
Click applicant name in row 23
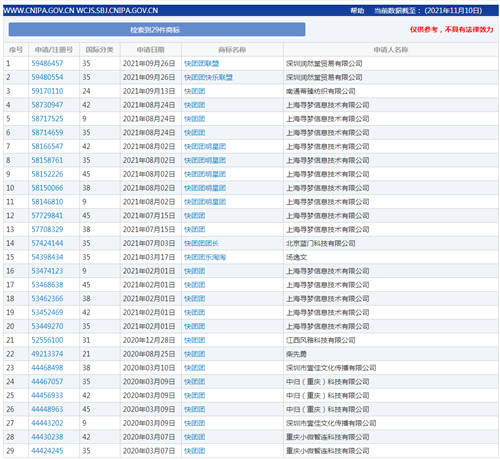point(331,368)
